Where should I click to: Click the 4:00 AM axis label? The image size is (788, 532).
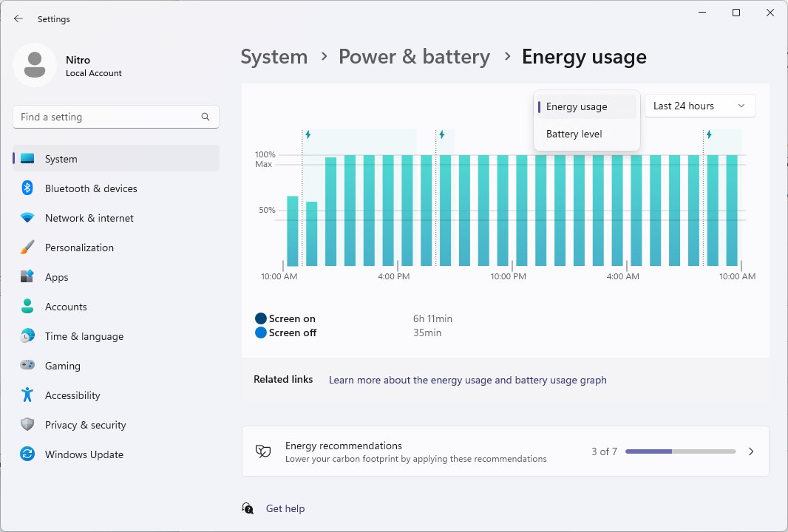(x=622, y=276)
